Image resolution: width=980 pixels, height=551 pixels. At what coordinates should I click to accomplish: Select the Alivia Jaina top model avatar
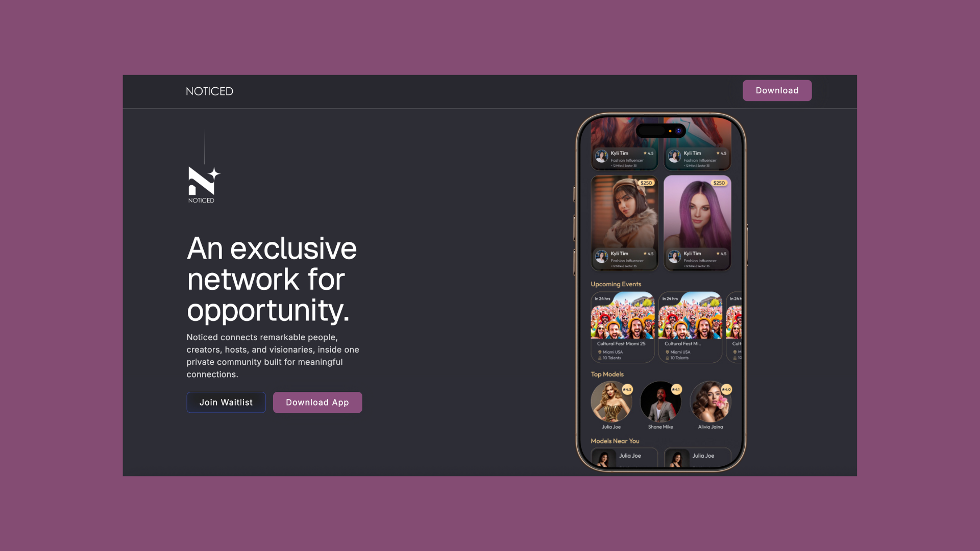pos(710,402)
